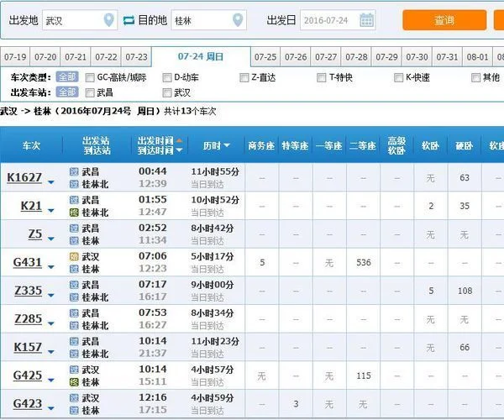Click the station icon beside Z5 桂林
Viewport: 504px width, 420px height.
click(x=74, y=241)
